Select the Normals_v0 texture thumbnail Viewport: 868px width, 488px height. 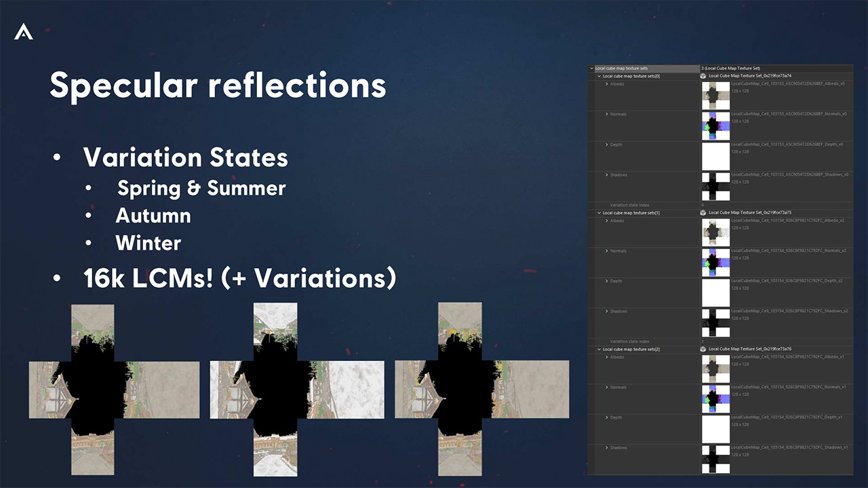coord(715,126)
